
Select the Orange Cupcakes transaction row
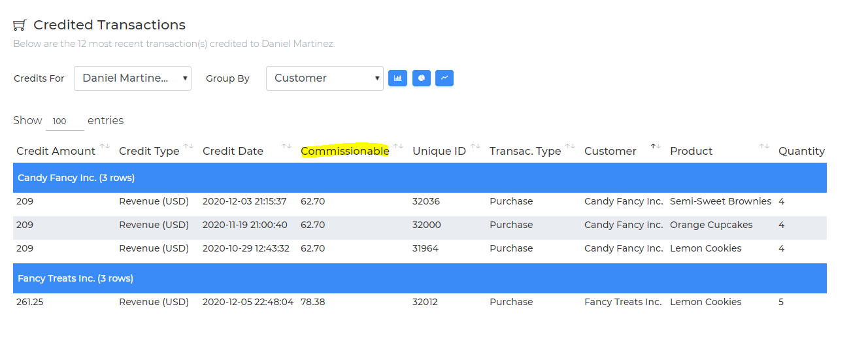pos(420,225)
